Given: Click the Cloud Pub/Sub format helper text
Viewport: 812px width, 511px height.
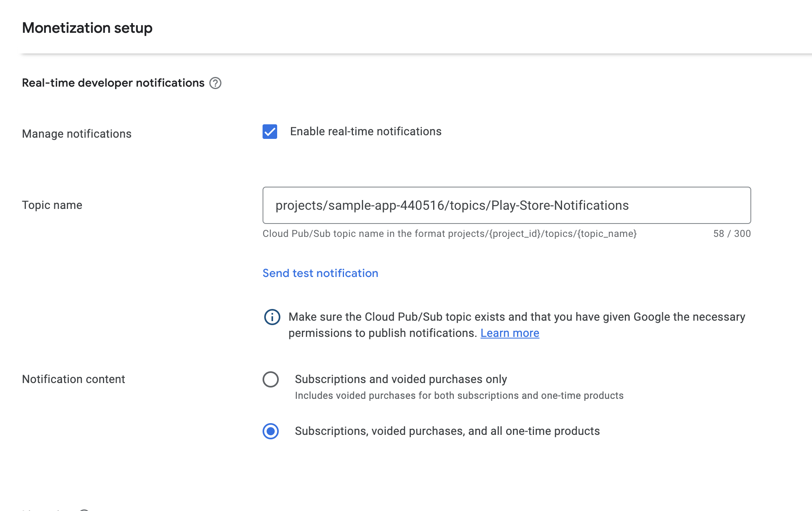Looking at the screenshot, I should [x=449, y=234].
